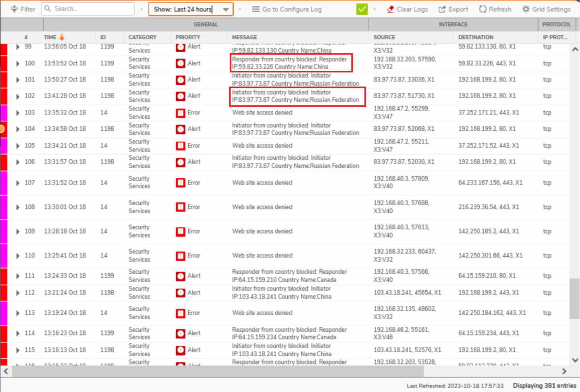Open the Show Last 24 hours dropdown
This screenshot has width=580, height=392.
coord(226,9)
